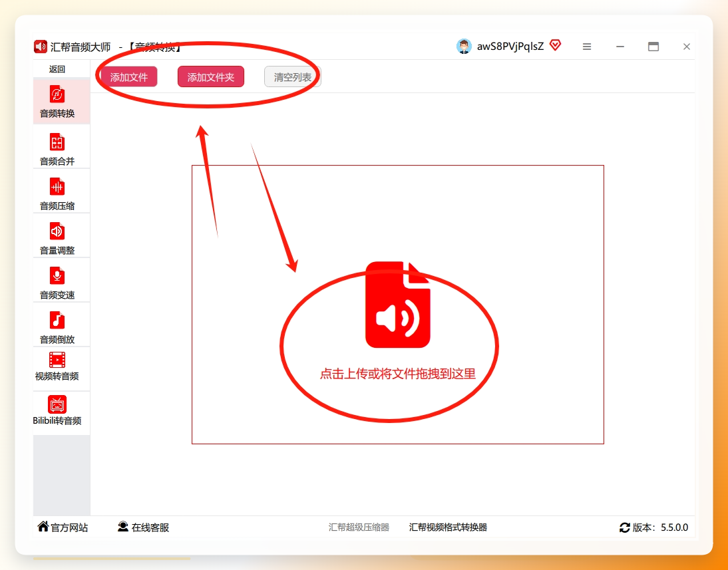This screenshot has height=570, width=728.
Task: Click the username awS8PVjPqlsZ
Action: [510, 47]
